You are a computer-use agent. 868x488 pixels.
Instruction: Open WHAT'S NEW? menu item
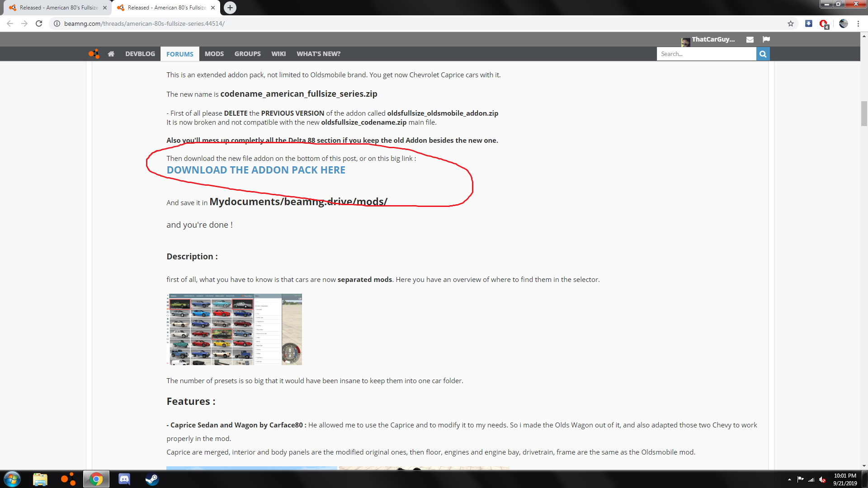[x=319, y=54]
